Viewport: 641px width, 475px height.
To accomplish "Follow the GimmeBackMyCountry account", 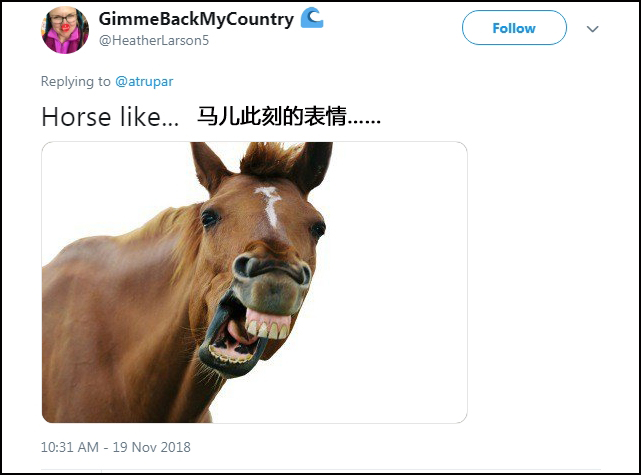I will pyautogui.click(x=514, y=28).
